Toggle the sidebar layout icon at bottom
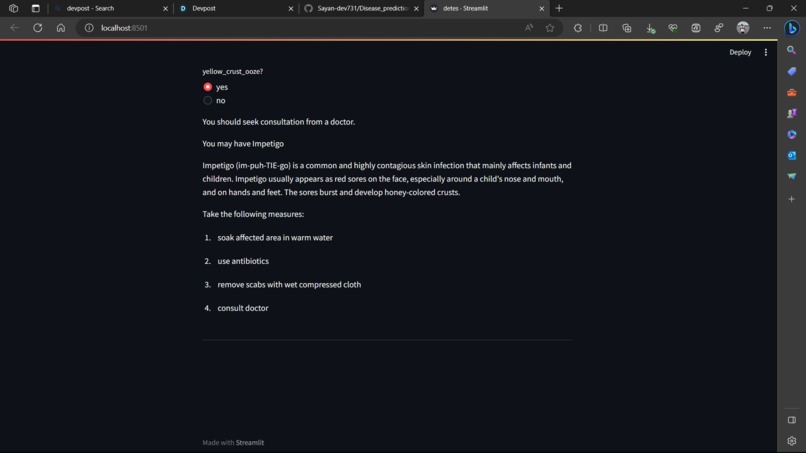Screen dimensions: 806x453 point(792,420)
